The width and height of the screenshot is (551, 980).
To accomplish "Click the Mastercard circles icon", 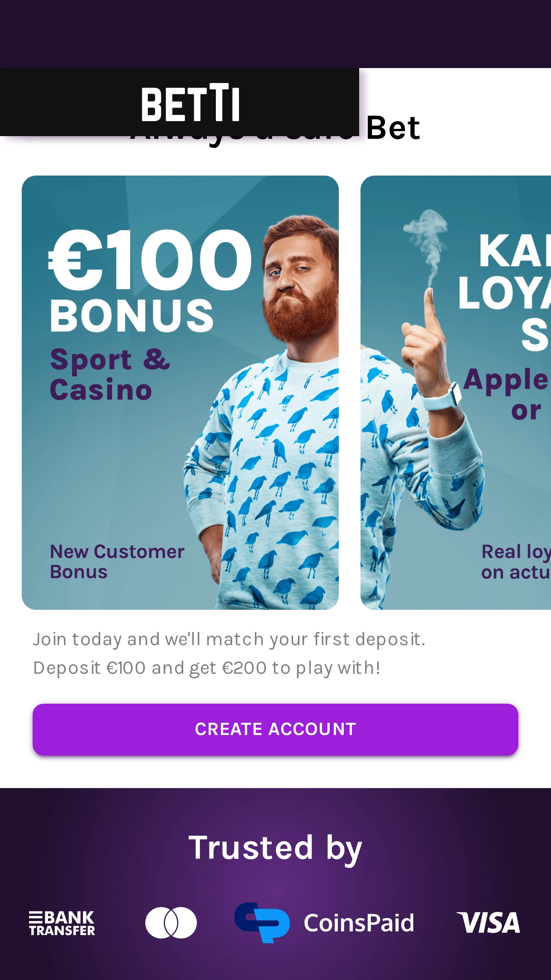I will (x=171, y=922).
